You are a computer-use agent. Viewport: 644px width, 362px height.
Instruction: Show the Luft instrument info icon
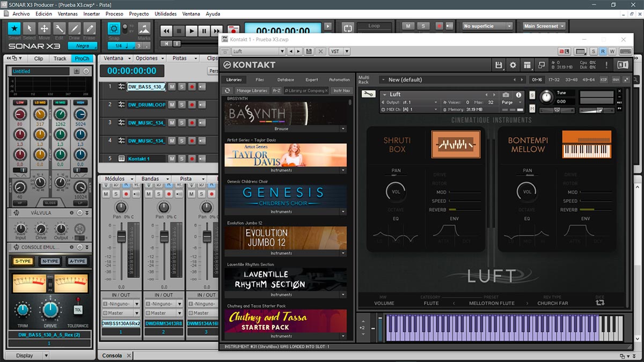(518, 95)
